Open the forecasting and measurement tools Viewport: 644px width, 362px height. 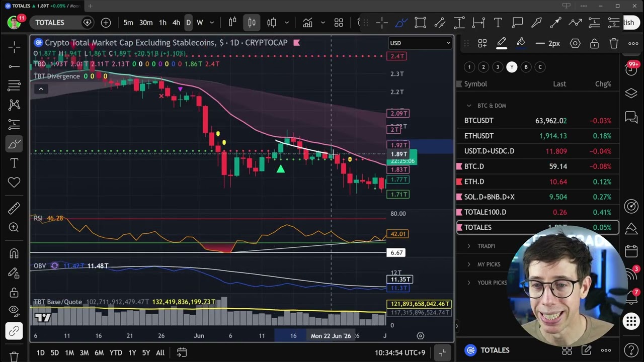pyautogui.click(x=14, y=124)
